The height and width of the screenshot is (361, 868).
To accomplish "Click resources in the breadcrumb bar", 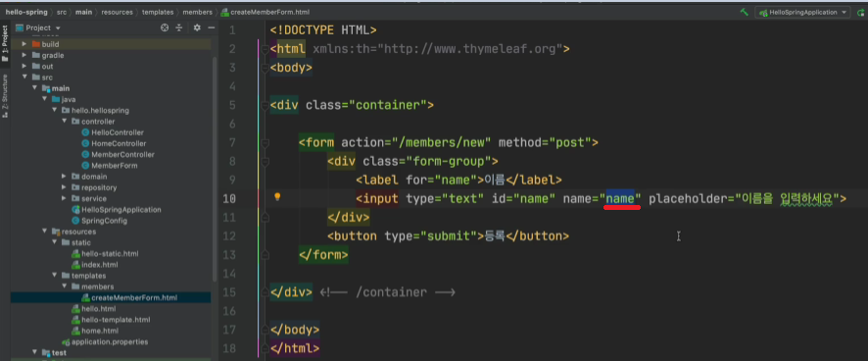I will (x=118, y=12).
